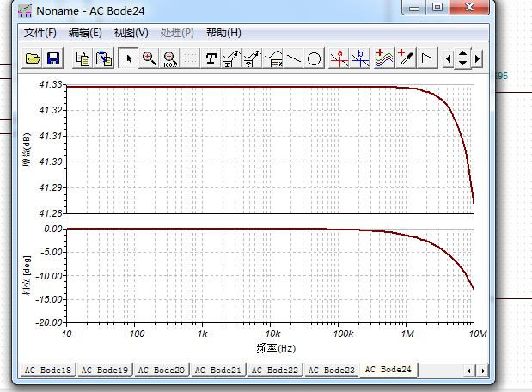Toggle the grid dots button

[x=190, y=58]
